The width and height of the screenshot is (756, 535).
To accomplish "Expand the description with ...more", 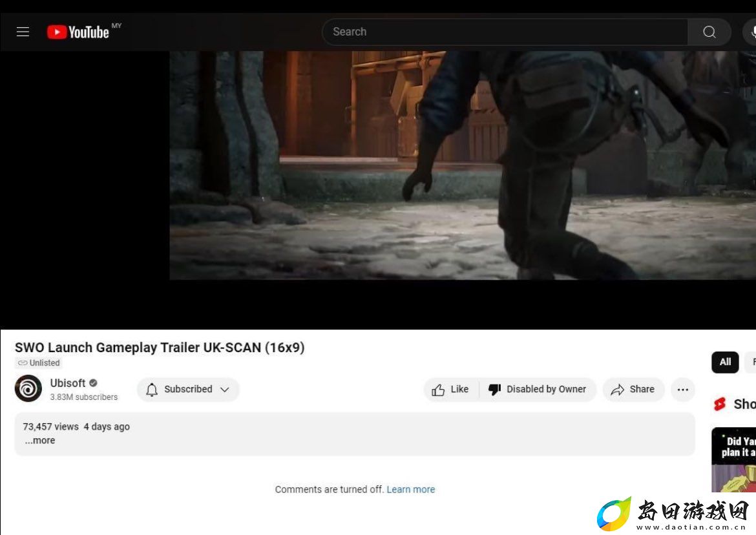I will tap(40, 441).
